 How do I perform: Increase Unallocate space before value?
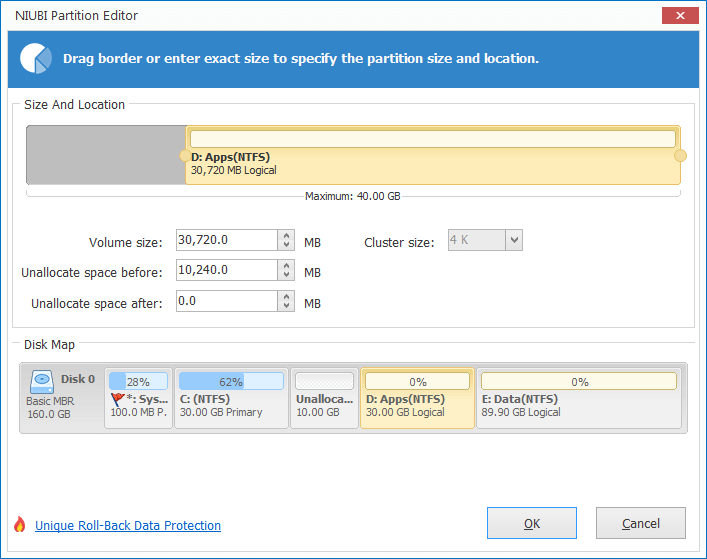tap(286, 266)
